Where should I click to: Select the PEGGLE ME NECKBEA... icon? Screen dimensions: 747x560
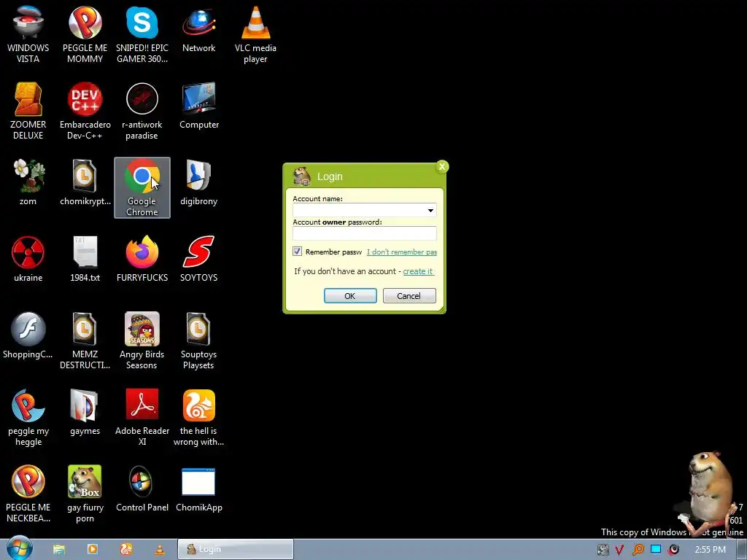coord(28,494)
